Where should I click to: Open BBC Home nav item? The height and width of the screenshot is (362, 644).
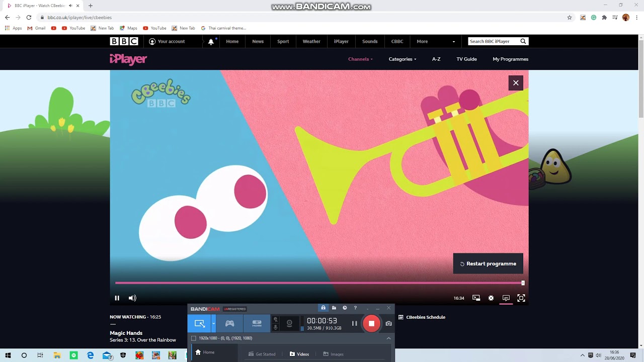pyautogui.click(x=232, y=41)
